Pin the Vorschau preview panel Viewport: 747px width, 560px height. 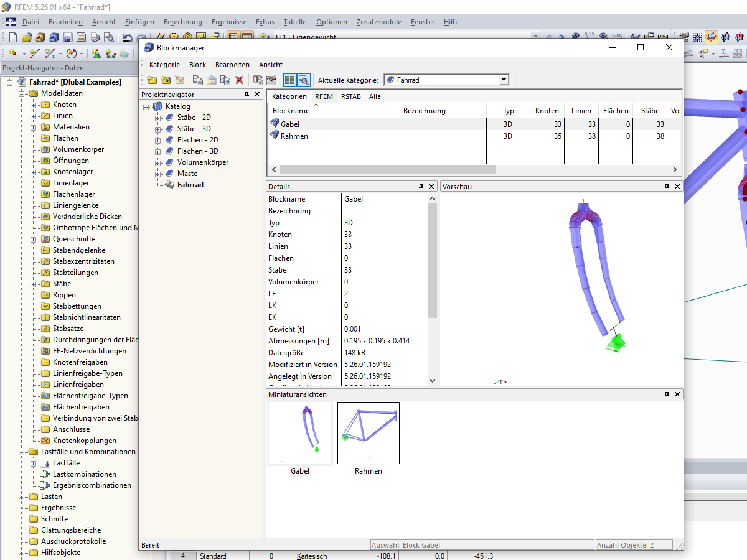(x=667, y=187)
